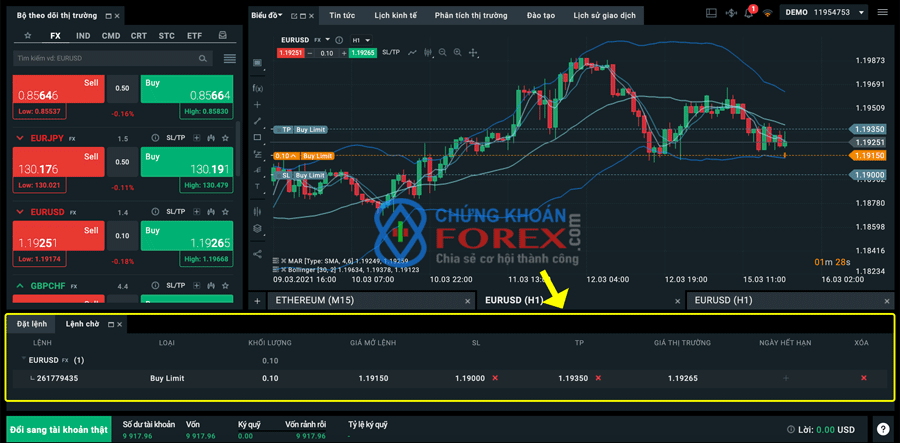Increase chart order volume with plus

[344, 53]
